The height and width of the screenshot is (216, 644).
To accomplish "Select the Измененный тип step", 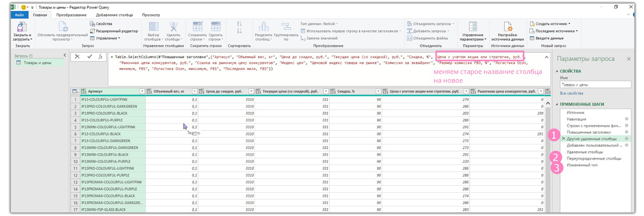I will [582, 165].
